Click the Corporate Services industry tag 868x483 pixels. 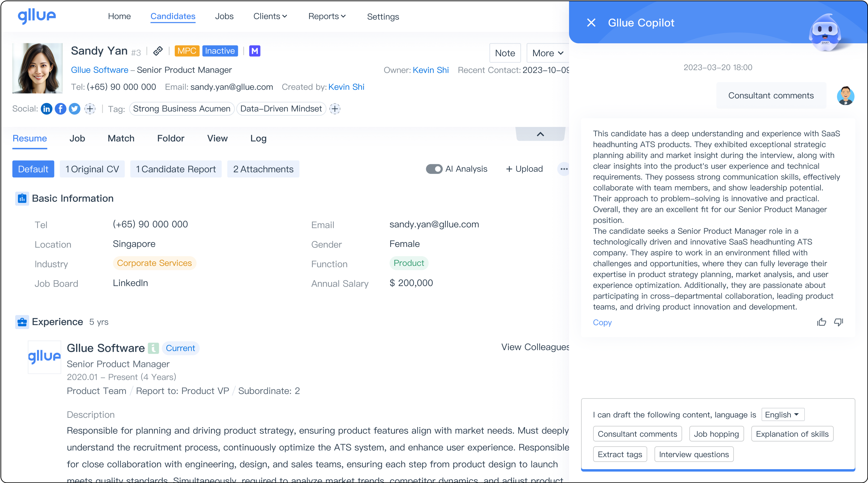pos(154,263)
